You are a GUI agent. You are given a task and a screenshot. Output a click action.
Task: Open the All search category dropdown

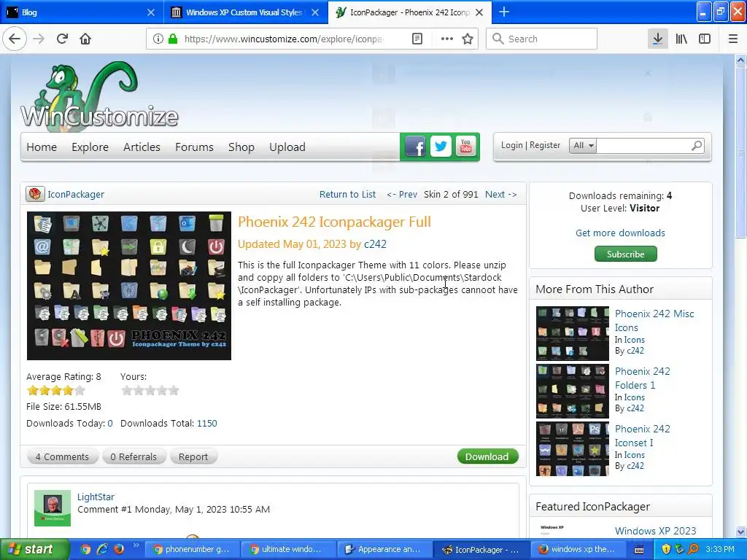583,145
